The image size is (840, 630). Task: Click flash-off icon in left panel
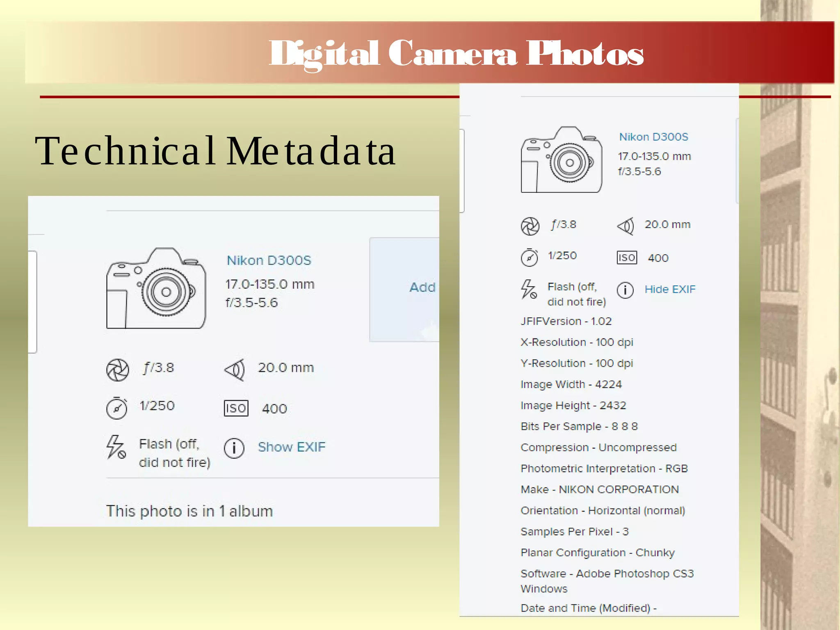click(116, 447)
